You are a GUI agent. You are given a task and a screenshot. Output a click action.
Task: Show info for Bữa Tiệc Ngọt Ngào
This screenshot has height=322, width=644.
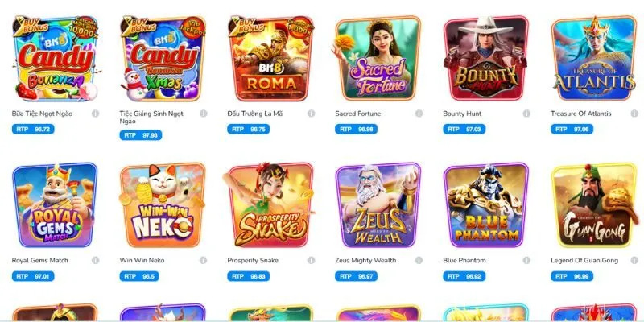[95, 114]
